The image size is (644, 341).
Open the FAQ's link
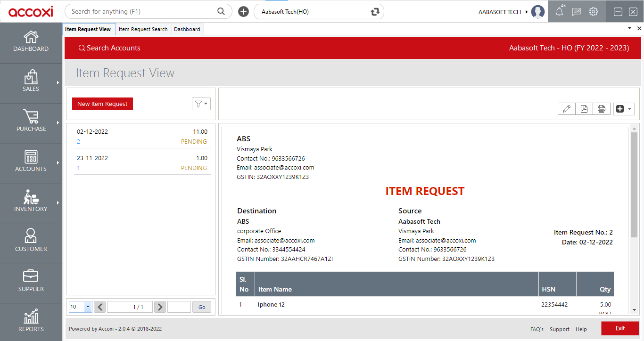click(x=537, y=329)
